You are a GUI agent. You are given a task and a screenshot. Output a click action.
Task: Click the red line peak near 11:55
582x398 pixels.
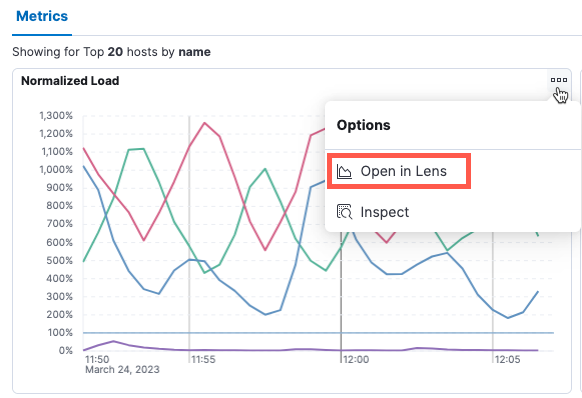[205, 123]
